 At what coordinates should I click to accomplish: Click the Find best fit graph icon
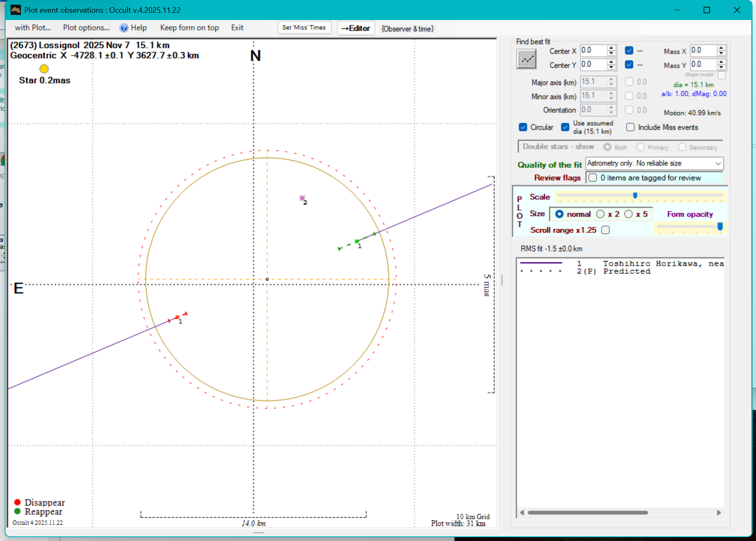(526, 59)
